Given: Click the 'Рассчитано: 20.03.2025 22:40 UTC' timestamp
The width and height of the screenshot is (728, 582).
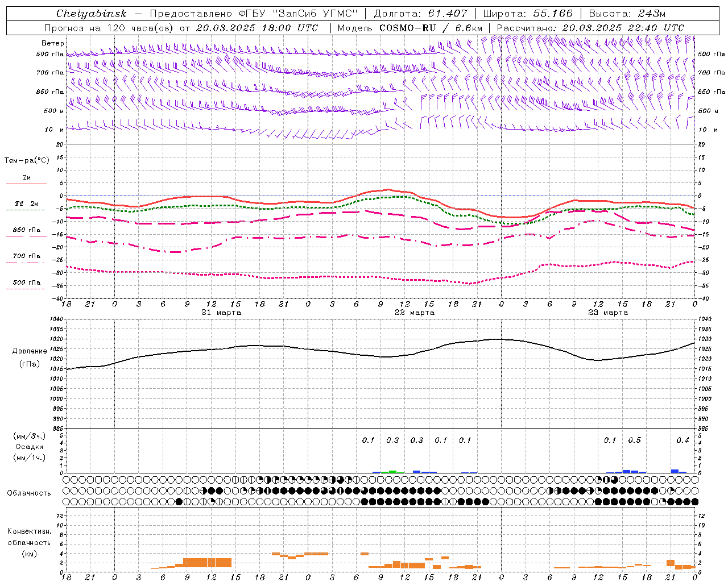Looking at the screenshot, I should tap(590, 28).
